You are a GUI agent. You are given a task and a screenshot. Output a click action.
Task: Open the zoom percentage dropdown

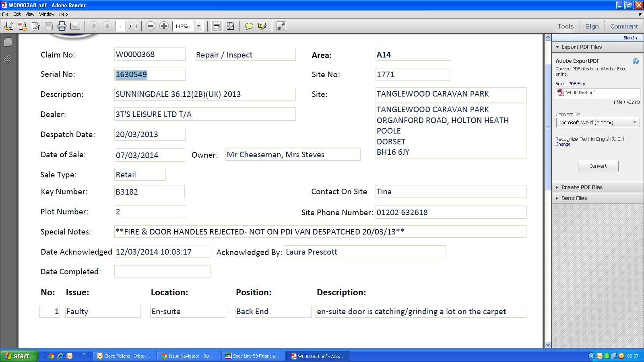tap(198, 27)
